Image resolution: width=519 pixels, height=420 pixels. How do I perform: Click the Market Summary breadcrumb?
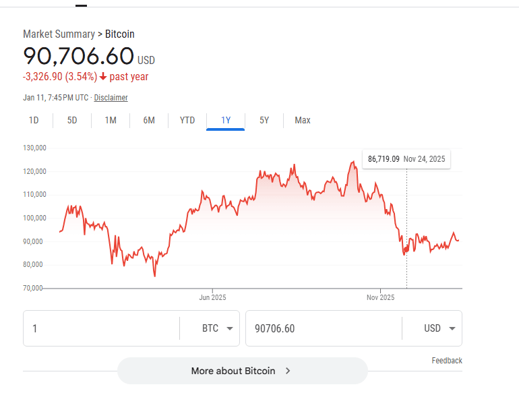[x=59, y=34]
